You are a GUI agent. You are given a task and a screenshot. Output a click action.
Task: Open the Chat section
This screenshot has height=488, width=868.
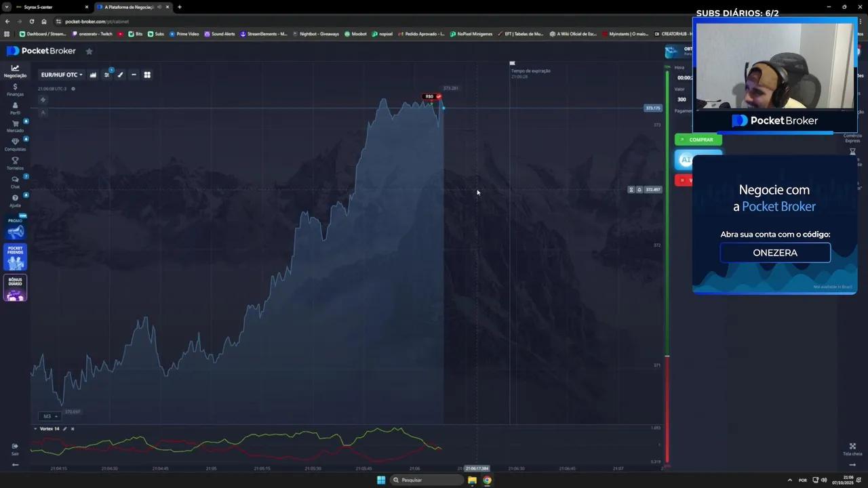click(x=15, y=182)
